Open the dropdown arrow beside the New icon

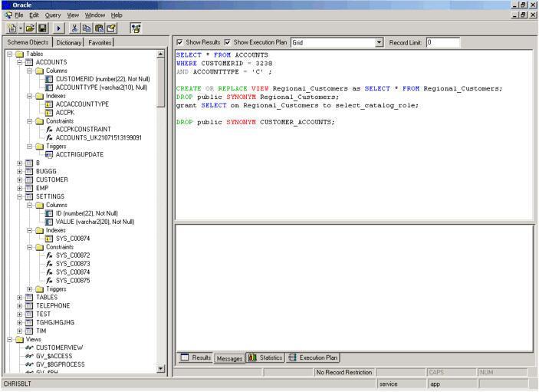(x=20, y=28)
